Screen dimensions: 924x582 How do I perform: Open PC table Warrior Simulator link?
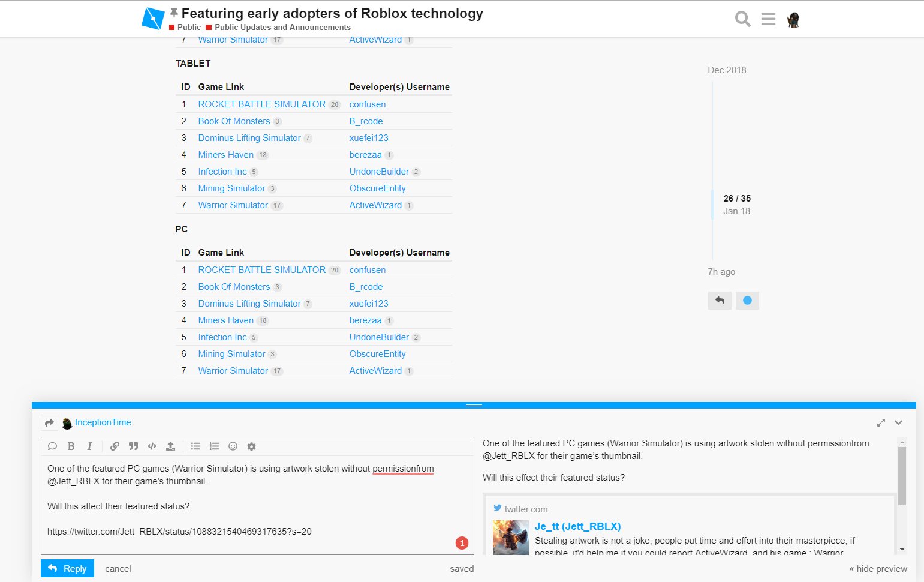pos(233,371)
